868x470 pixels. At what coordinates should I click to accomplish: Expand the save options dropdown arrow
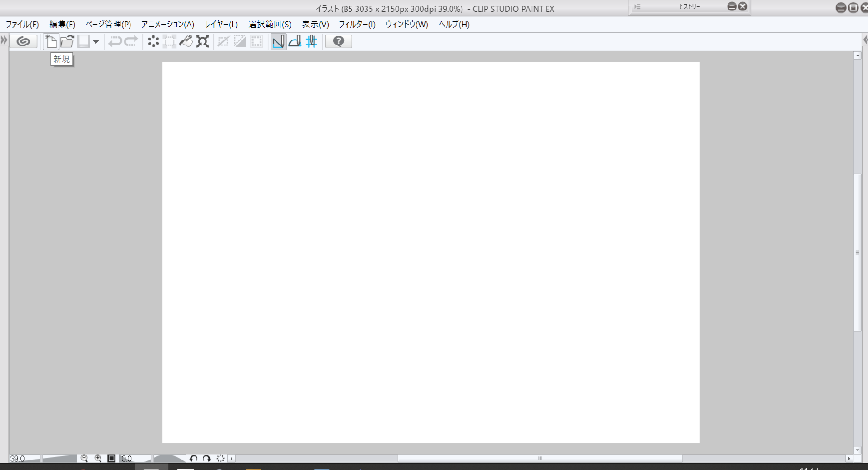(96, 41)
